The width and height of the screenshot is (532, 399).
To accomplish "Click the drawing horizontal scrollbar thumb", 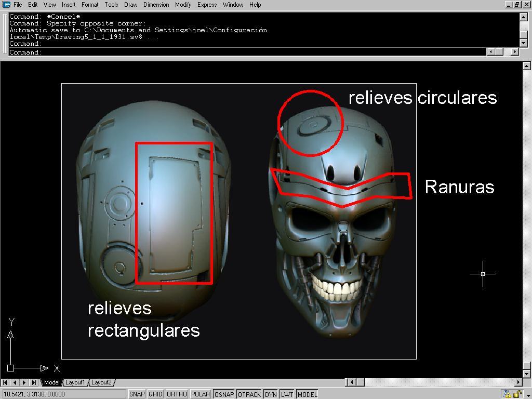I will point(361,382).
